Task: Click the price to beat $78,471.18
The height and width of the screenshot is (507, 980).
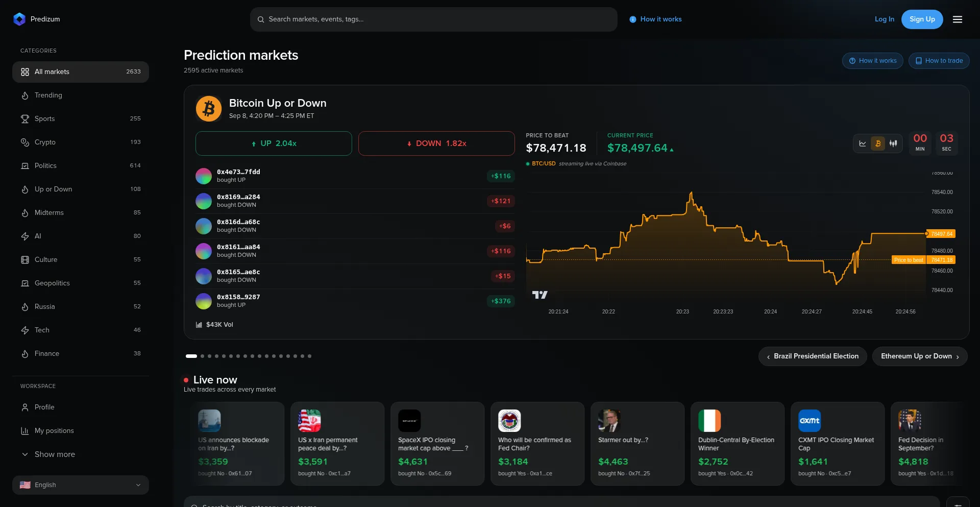Action: coord(556,148)
